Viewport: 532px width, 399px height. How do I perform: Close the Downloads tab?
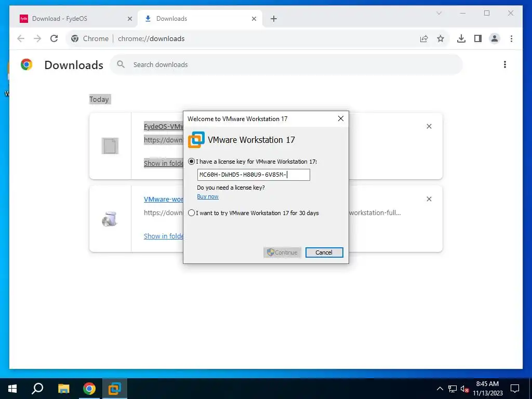pos(254,19)
